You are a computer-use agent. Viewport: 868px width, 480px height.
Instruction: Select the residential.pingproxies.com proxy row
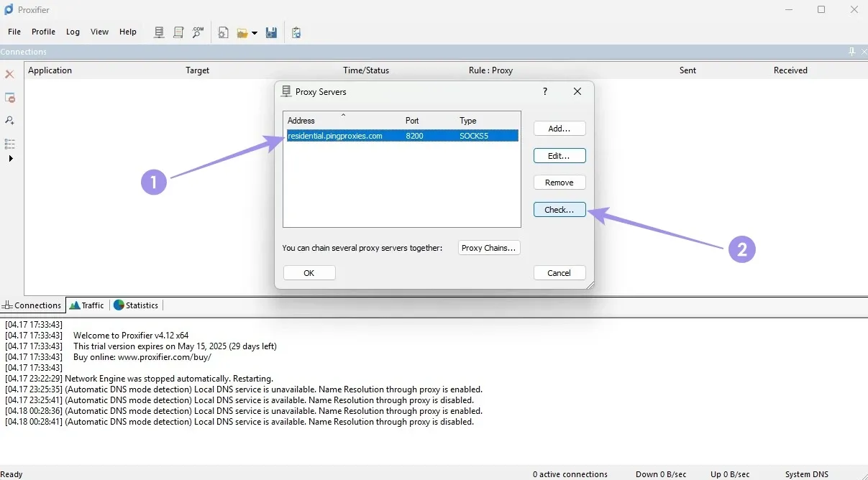pyautogui.click(x=402, y=136)
